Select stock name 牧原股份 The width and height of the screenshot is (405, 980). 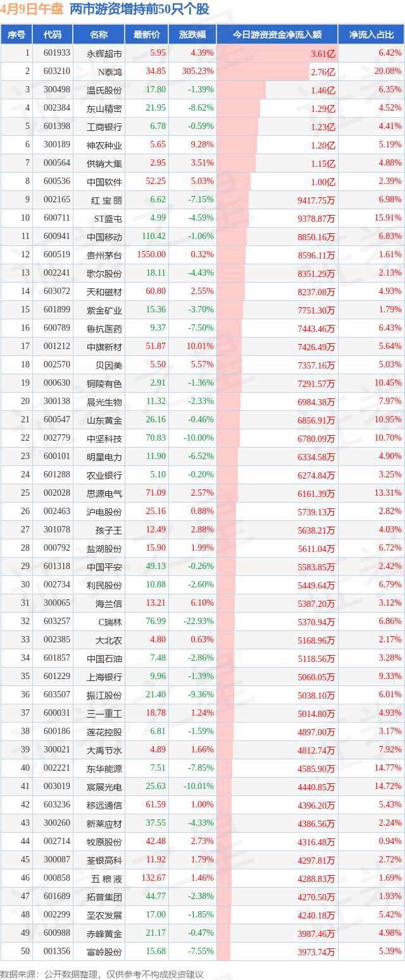104,842
